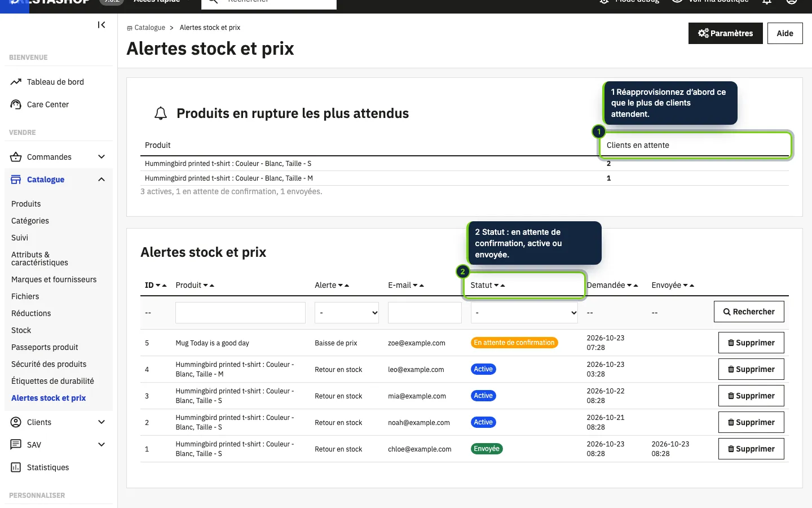
Task: Focus the E-mail filter text field
Action: 425,313
